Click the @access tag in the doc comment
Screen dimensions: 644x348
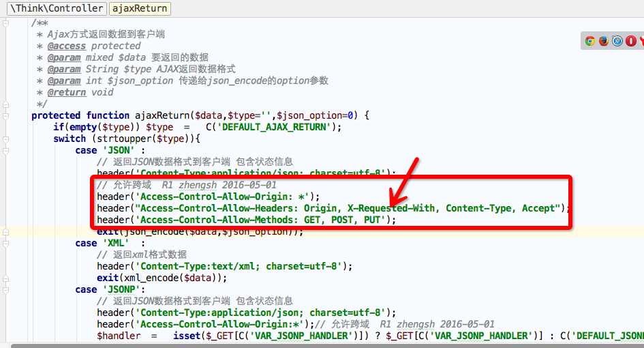[x=67, y=46]
